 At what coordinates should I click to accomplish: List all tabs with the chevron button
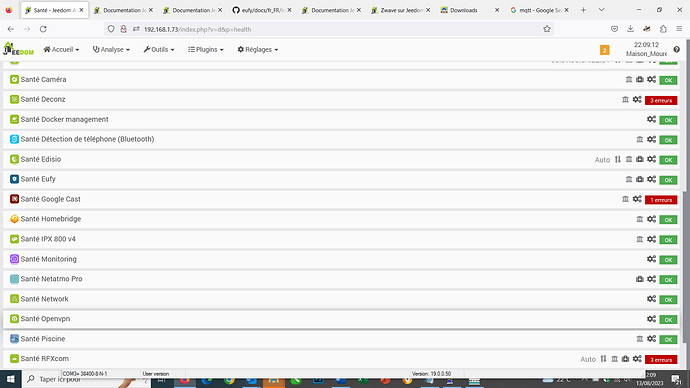602,10
